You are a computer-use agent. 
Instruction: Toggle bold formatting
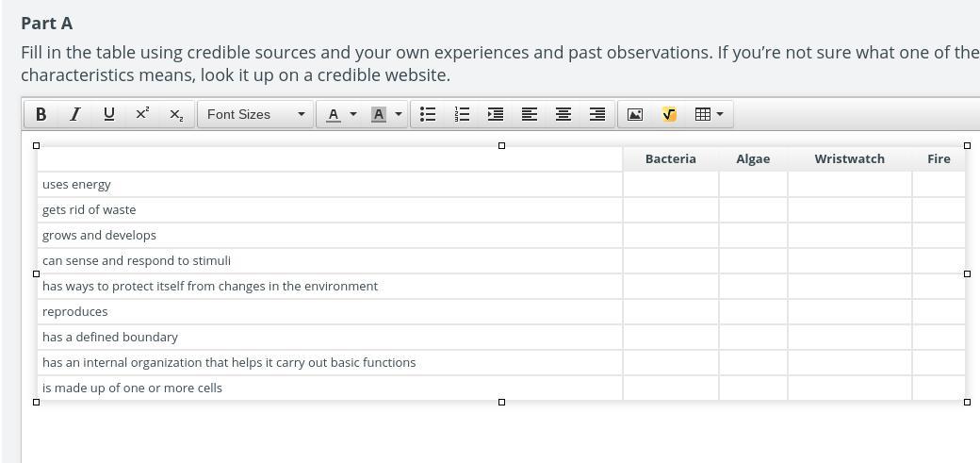41,114
